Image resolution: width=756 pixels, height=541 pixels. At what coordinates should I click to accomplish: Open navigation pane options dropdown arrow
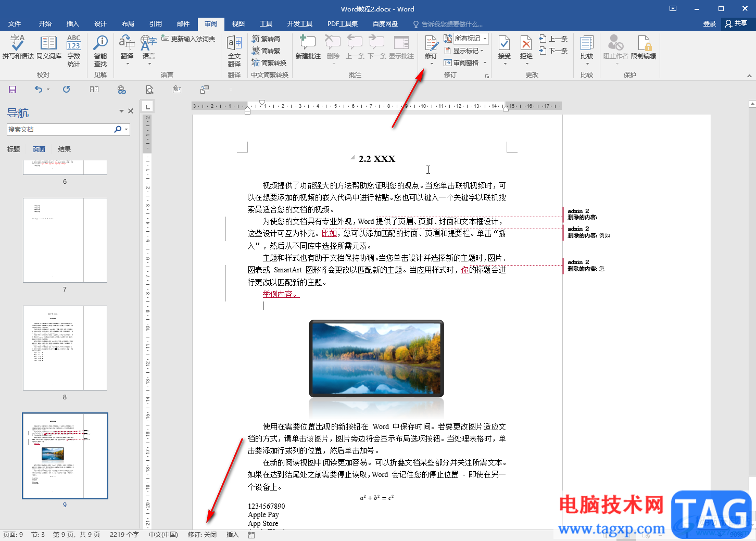point(121,111)
